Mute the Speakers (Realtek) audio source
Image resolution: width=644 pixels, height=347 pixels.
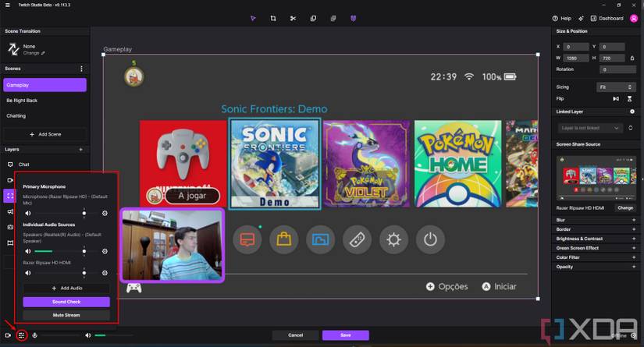[x=28, y=251]
